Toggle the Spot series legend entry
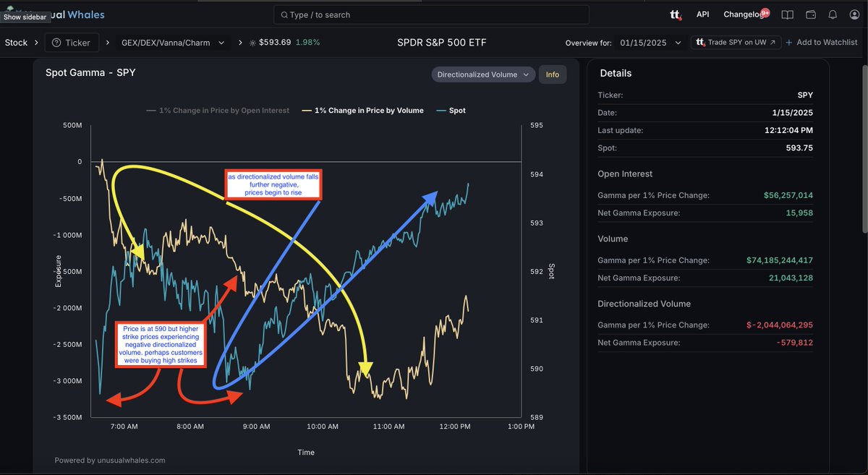 click(451, 111)
